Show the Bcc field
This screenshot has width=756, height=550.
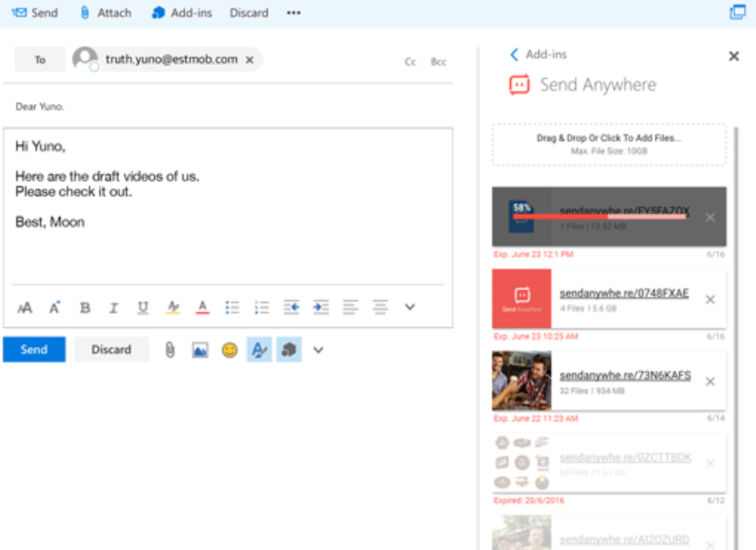tap(438, 61)
